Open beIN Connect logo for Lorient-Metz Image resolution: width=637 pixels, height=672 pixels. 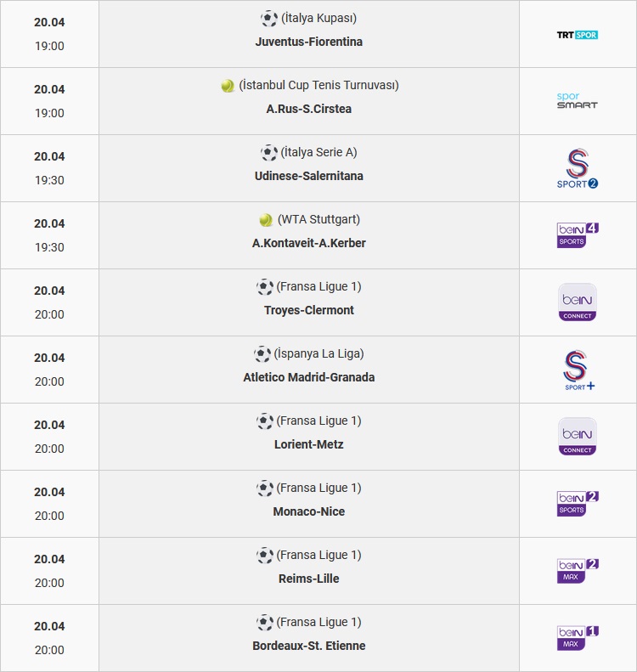click(x=578, y=437)
